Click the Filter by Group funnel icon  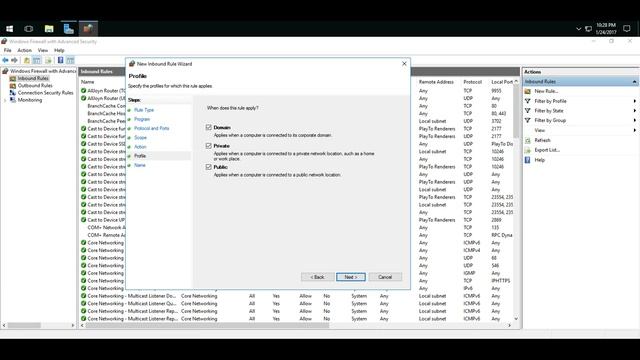pyautogui.click(x=528, y=120)
